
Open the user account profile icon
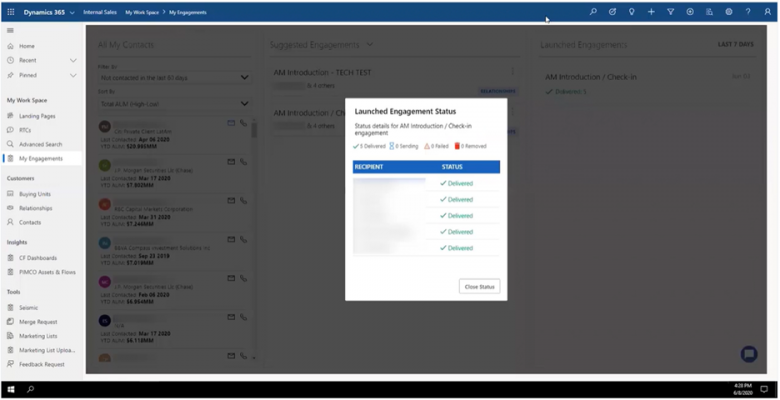(767, 12)
